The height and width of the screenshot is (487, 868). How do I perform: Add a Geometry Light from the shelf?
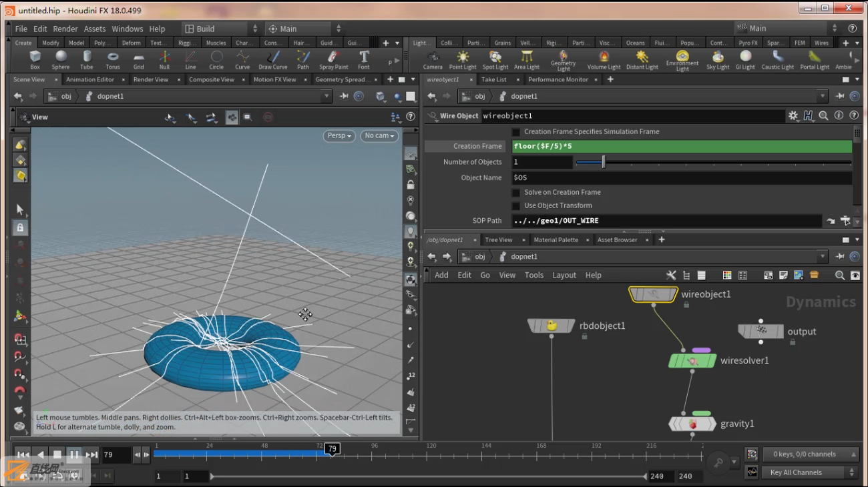[x=564, y=61]
